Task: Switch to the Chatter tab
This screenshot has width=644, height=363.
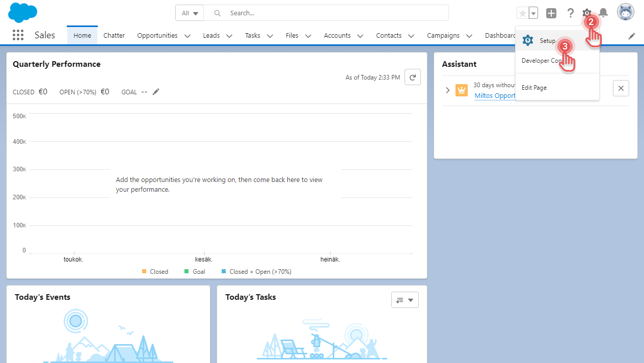Action: click(x=114, y=35)
